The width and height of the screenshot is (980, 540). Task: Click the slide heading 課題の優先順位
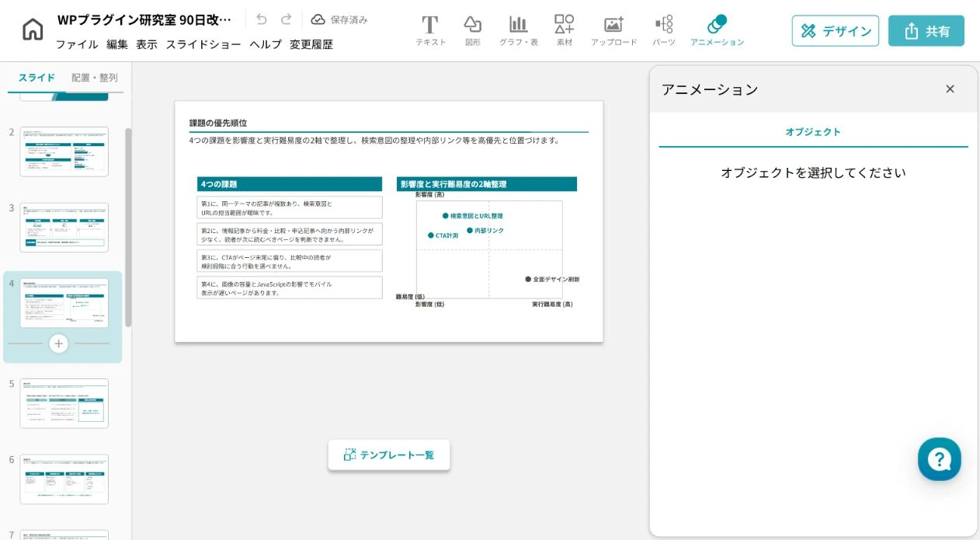tap(218, 123)
